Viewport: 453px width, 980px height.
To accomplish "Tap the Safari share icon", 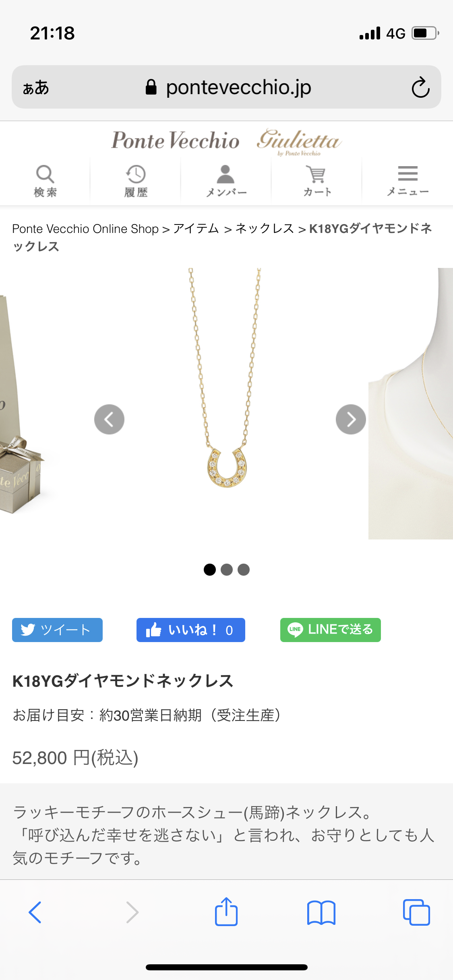I will [226, 912].
